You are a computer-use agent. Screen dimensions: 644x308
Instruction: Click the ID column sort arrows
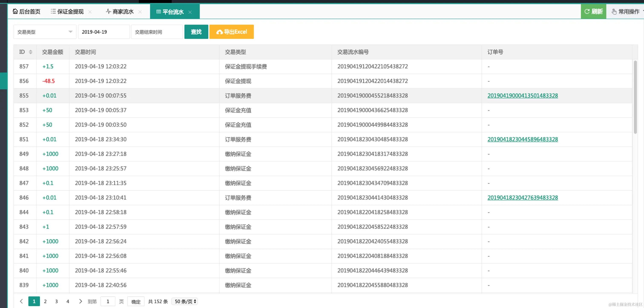coord(30,52)
